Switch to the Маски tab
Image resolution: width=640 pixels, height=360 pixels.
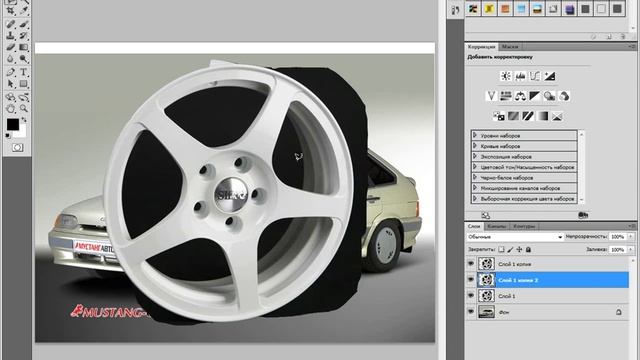click(510, 47)
